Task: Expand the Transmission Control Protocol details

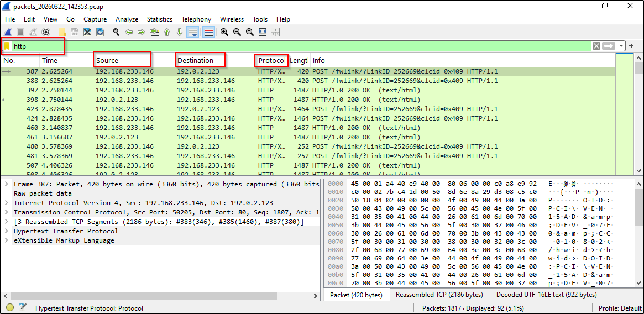Action: (x=6, y=212)
